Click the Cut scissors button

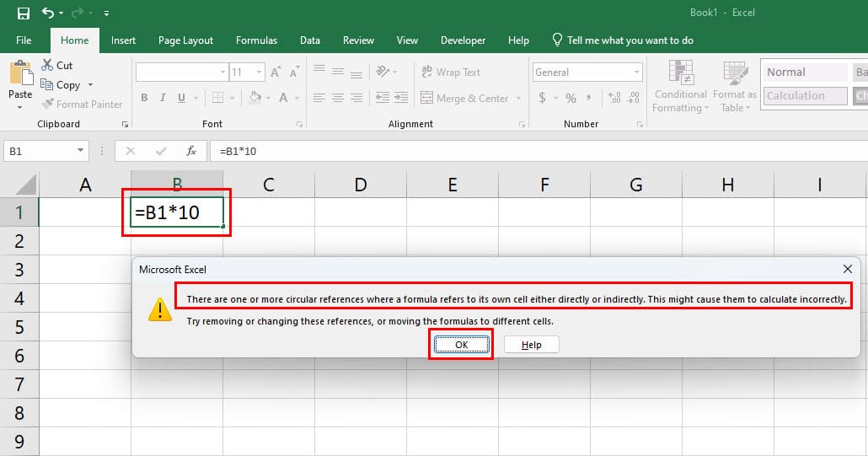coord(56,65)
